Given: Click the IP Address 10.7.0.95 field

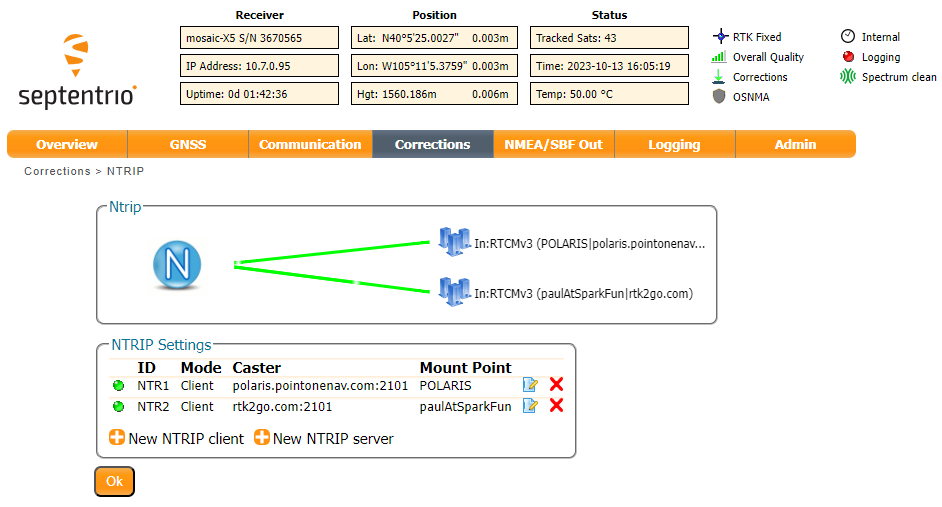Looking at the screenshot, I should [260, 66].
